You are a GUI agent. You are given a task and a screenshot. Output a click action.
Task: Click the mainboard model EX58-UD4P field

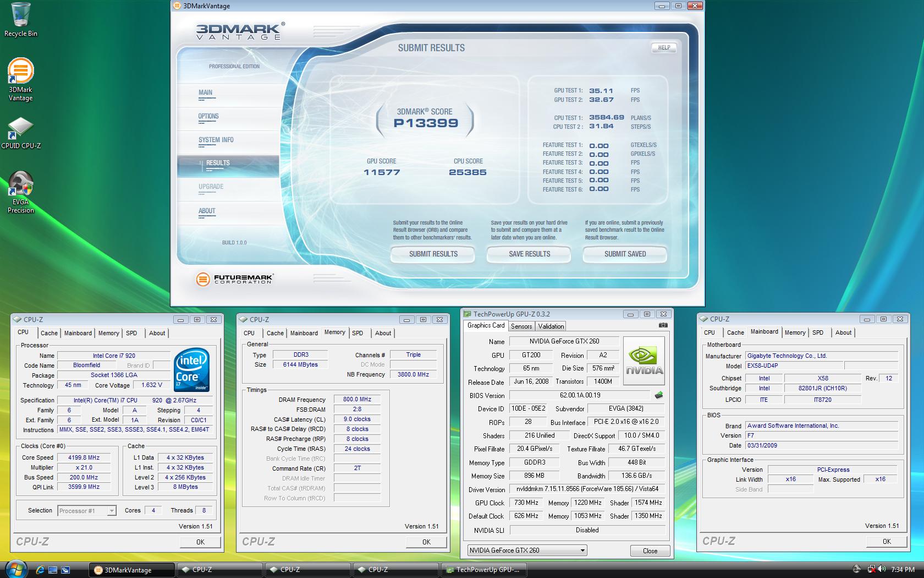(794, 366)
